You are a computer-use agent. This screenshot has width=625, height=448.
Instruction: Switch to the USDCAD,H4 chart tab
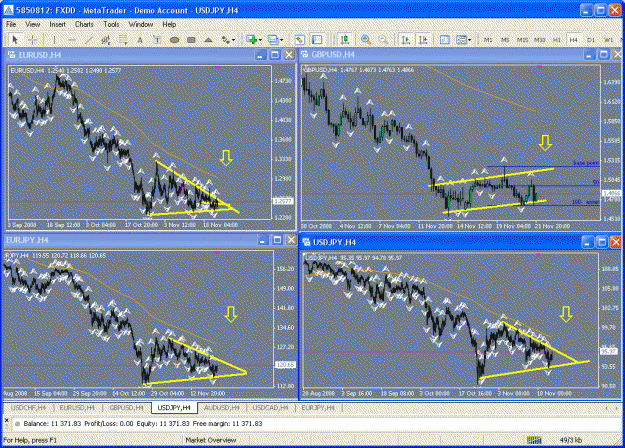[271, 408]
